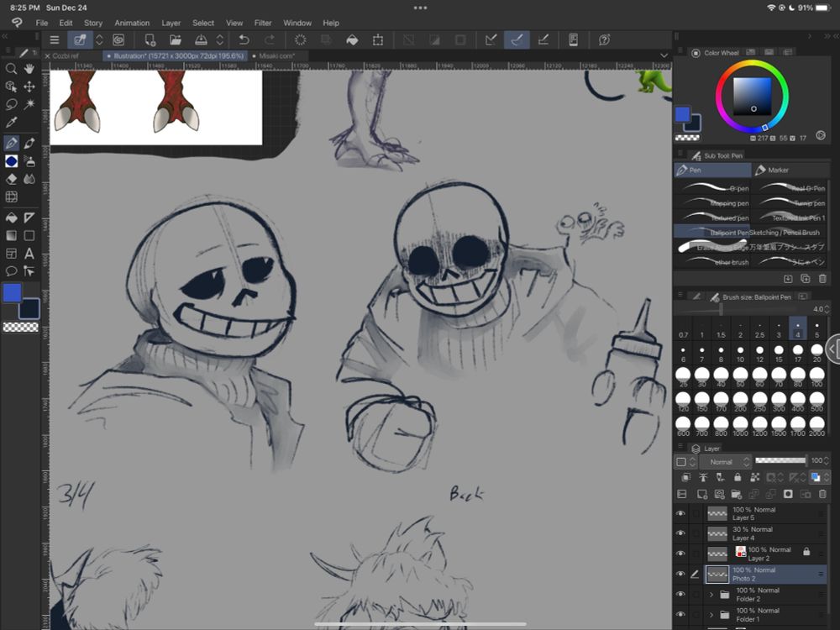Viewport: 840px width, 630px height.
Task: Select the Marker sub tool group
Action: point(777,170)
